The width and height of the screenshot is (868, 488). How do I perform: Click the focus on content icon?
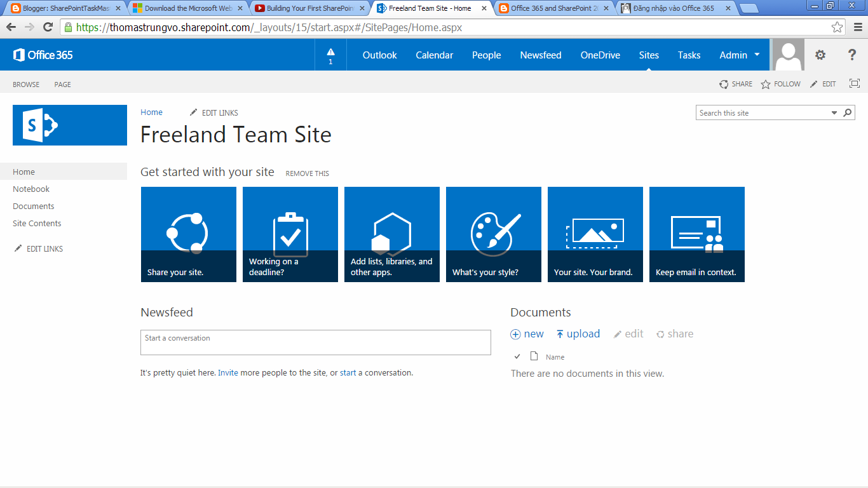855,84
